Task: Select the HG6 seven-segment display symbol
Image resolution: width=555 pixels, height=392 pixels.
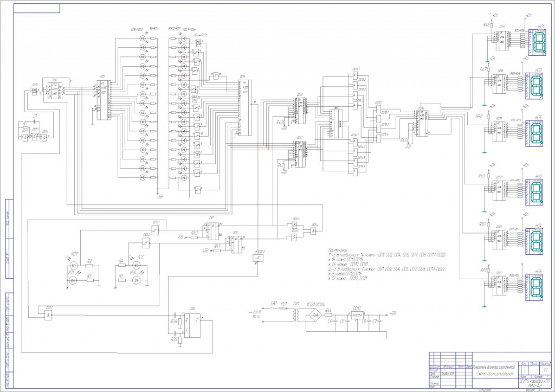Action: coord(534,287)
